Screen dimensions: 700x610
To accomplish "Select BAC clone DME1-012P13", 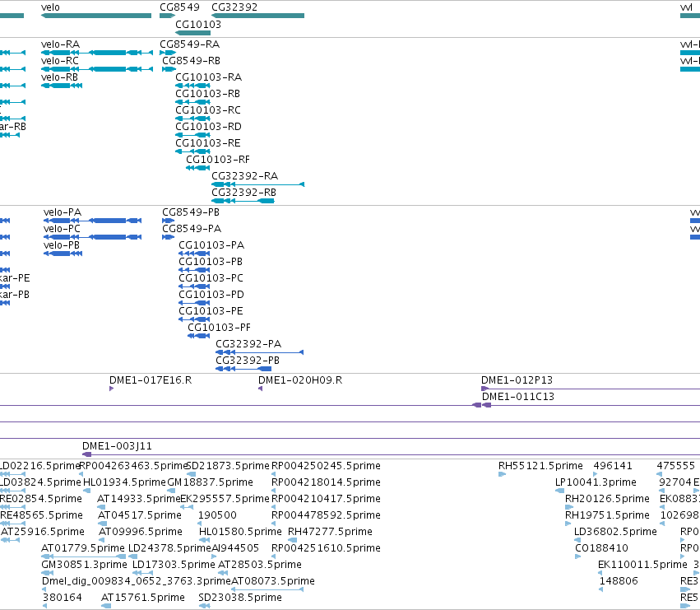I will [x=591, y=389].
